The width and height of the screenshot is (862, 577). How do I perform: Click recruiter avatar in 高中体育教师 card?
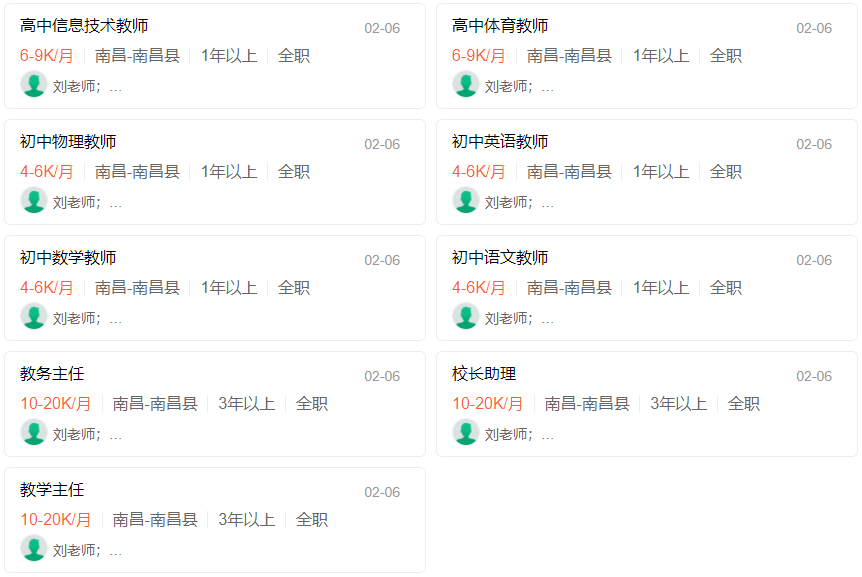(466, 84)
